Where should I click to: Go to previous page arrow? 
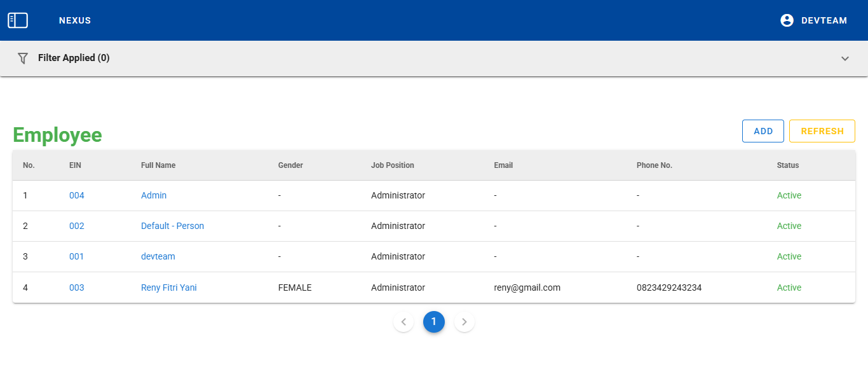[403, 322]
